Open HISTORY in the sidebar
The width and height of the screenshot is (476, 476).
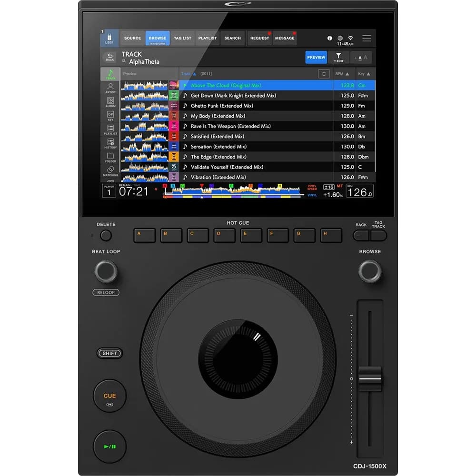(110, 144)
